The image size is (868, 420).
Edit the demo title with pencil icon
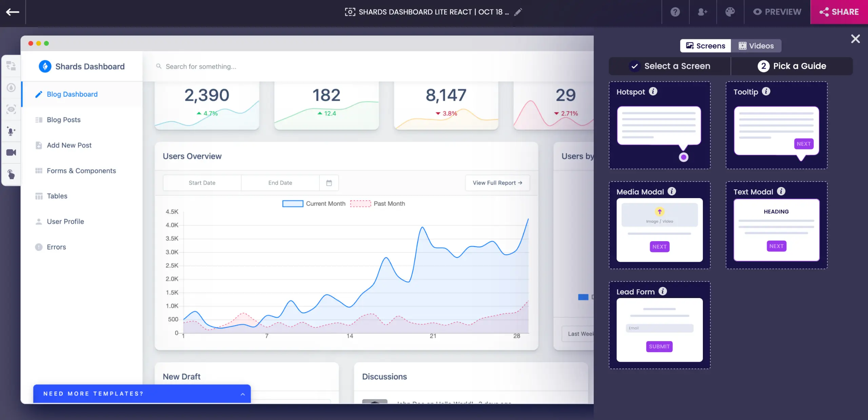click(x=518, y=12)
